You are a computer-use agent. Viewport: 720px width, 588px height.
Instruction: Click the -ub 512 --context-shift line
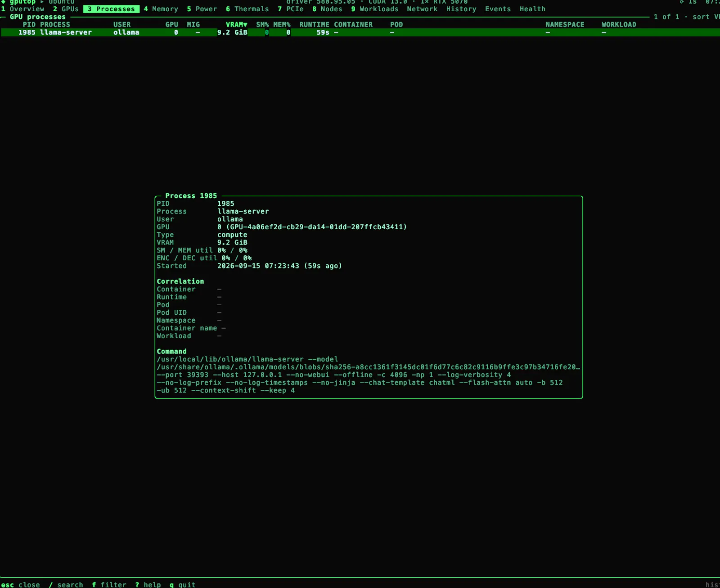pyautogui.click(x=226, y=390)
